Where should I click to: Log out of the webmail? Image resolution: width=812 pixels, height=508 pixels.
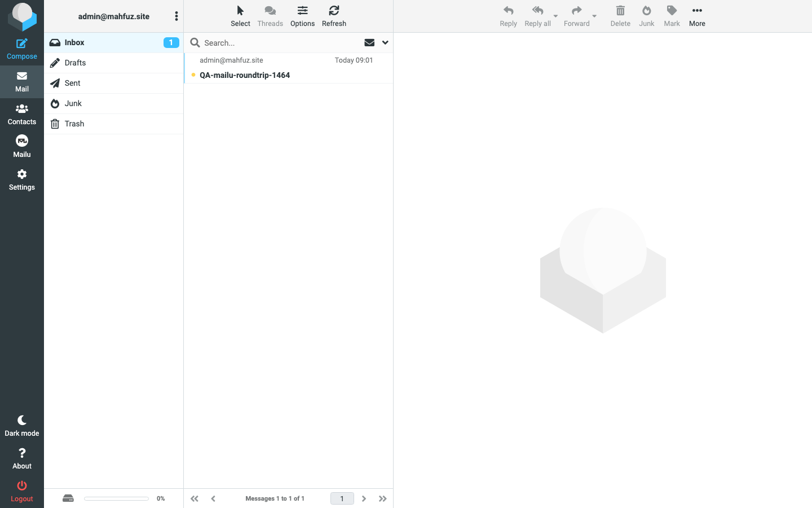[x=22, y=492]
